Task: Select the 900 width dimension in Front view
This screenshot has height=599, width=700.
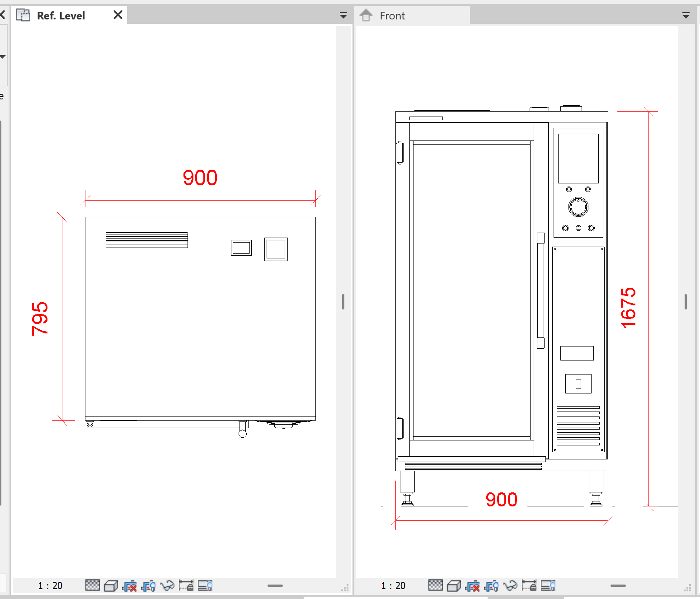Action: point(502,500)
